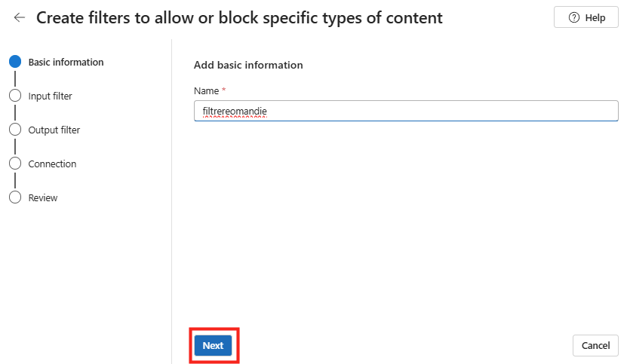The height and width of the screenshot is (364, 627).
Task: Select the Review step circle
Action: 15,198
